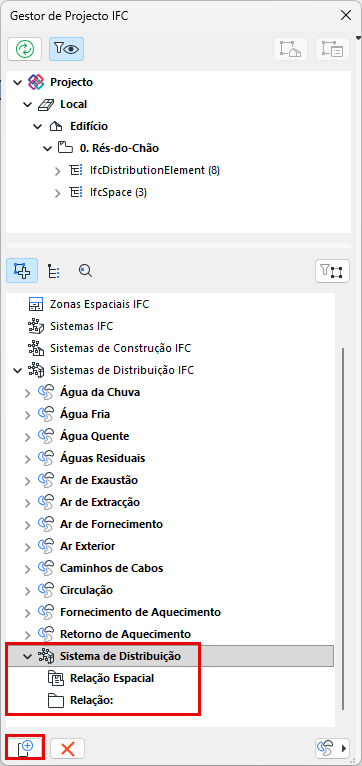This screenshot has width=362, height=766.
Task: Expand the Ar de Extracção system
Action: pyautogui.click(x=28, y=502)
